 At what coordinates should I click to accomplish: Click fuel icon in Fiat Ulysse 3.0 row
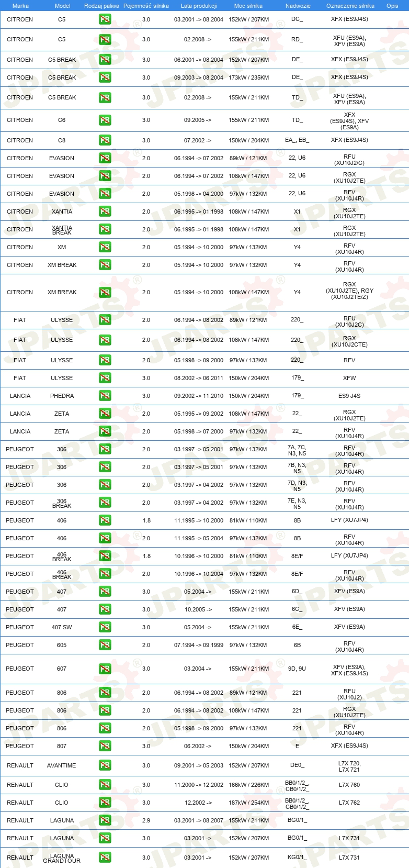pyautogui.click(x=105, y=378)
